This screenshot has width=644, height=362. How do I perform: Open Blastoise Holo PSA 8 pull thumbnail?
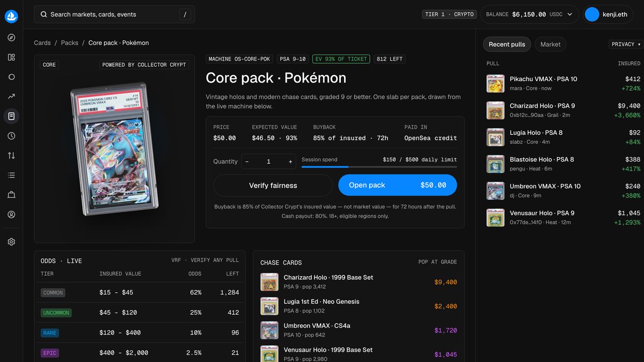(495, 164)
